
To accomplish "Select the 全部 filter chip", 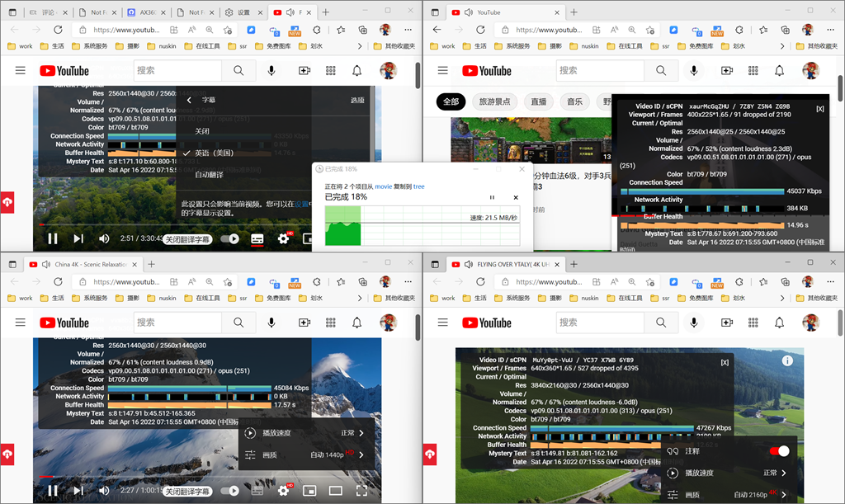I will (451, 101).
